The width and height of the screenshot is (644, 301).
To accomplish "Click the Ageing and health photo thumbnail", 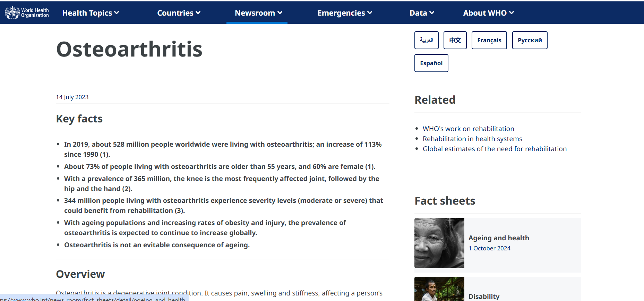I will point(439,243).
